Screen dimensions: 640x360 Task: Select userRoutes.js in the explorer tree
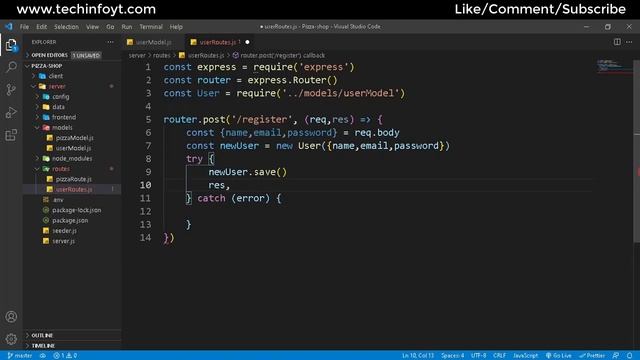pyautogui.click(x=72, y=189)
